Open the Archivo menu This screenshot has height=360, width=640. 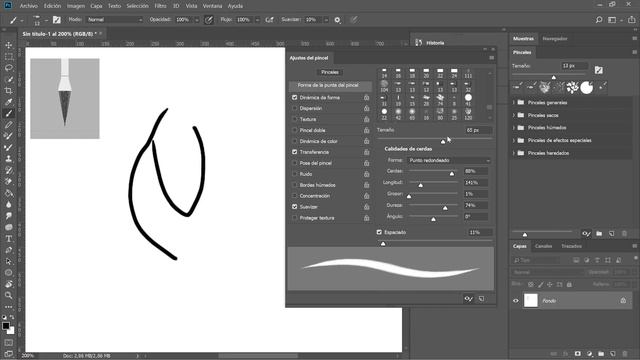(29, 6)
